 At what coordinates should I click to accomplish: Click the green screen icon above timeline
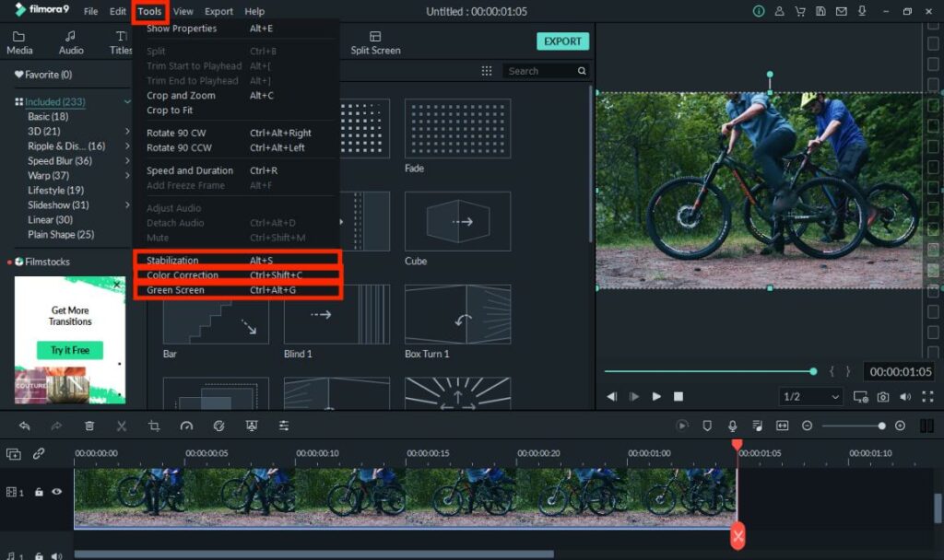tap(252, 426)
